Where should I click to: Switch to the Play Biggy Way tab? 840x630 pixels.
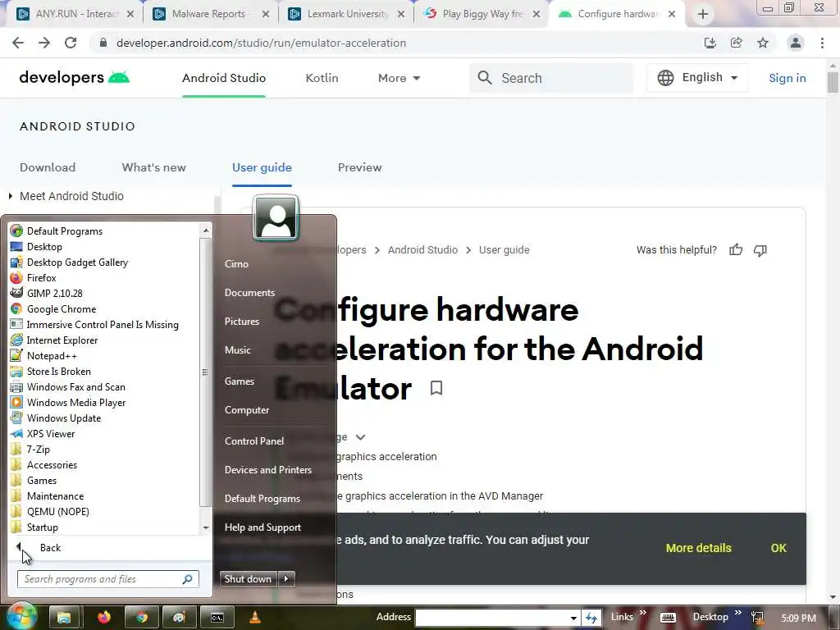[482, 14]
